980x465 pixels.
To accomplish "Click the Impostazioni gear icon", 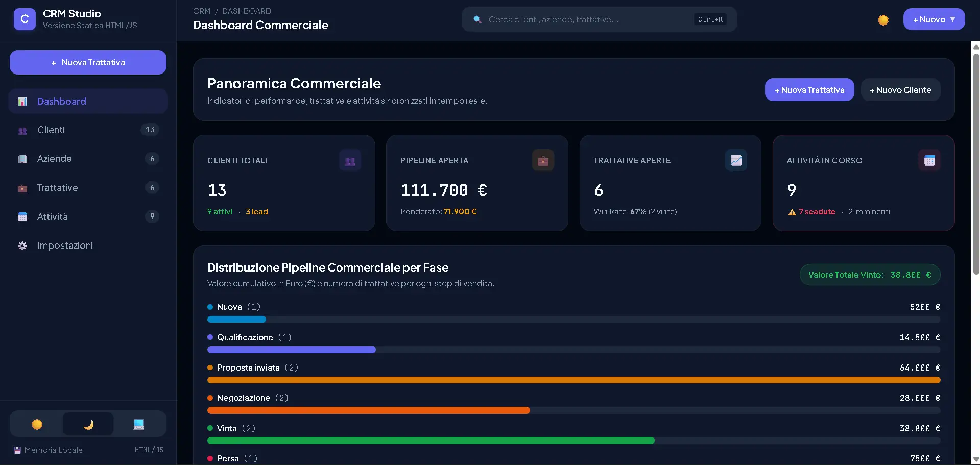I will 22,246.
